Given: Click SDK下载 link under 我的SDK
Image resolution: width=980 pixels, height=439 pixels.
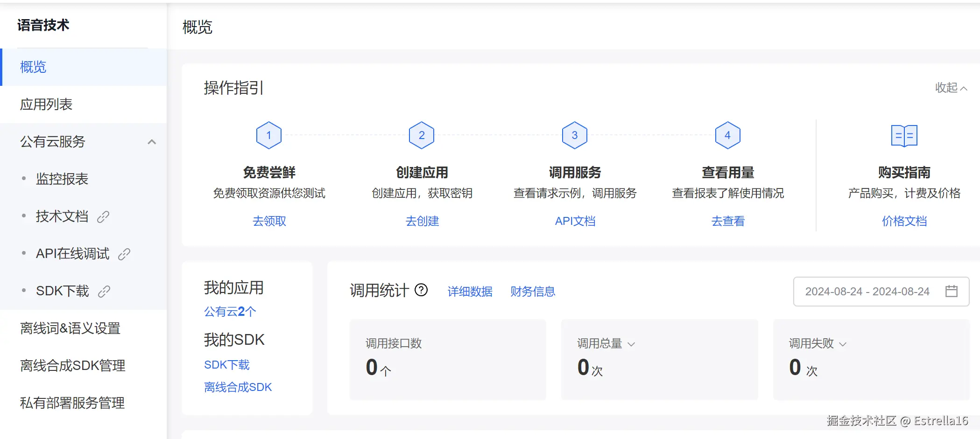Looking at the screenshot, I should tap(227, 365).
